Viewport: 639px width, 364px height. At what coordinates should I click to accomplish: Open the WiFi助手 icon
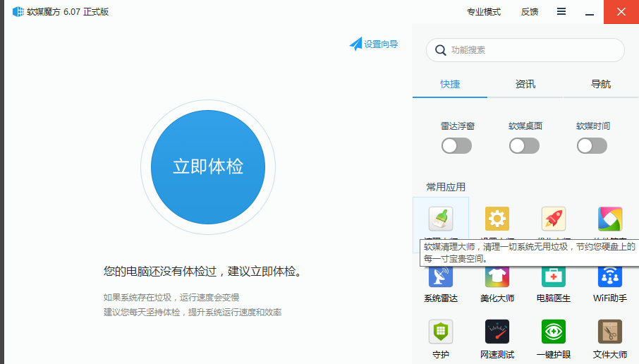pos(609,277)
